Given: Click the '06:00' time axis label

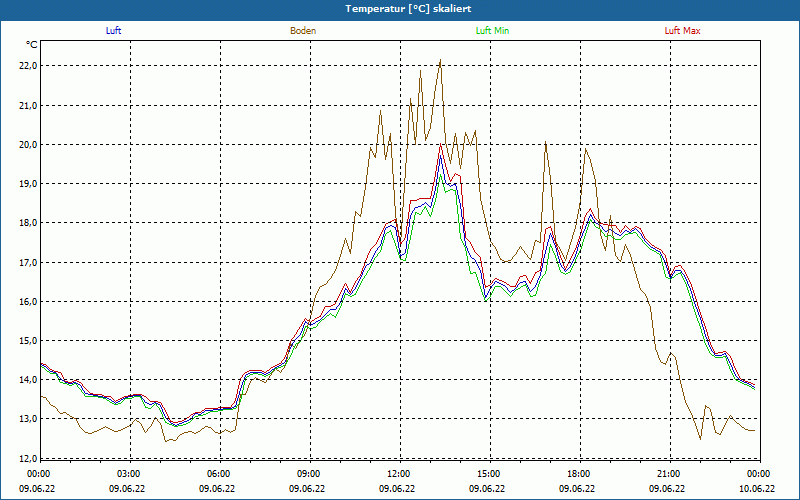Looking at the screenshot, I should coord(218,474).
